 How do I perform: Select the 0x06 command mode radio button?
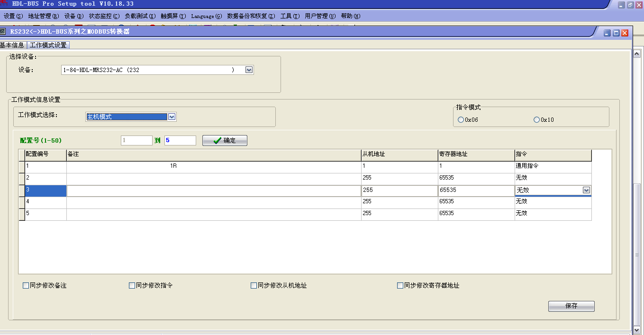(x=461, y=120)
